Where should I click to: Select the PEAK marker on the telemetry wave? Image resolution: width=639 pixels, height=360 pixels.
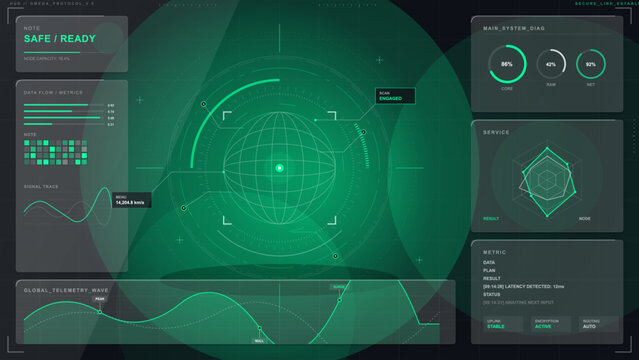click(100, 312)
